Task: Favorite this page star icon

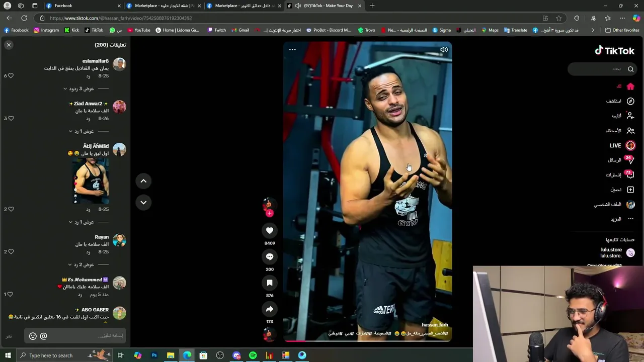Action: coord(558,18)
